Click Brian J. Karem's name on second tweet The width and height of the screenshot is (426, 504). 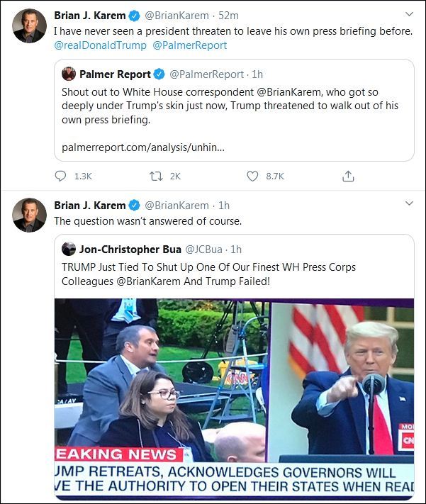tap(89, 205)
